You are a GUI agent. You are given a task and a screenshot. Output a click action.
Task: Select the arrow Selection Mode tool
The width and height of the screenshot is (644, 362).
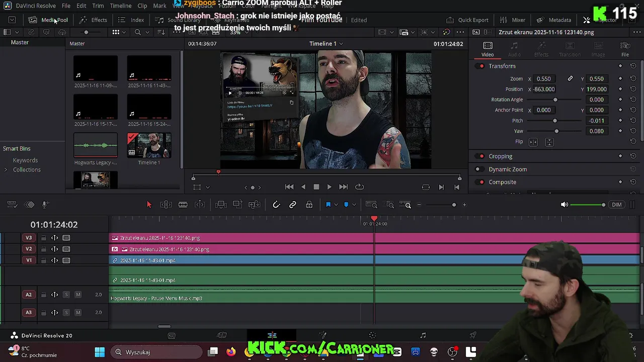(149, 205)
